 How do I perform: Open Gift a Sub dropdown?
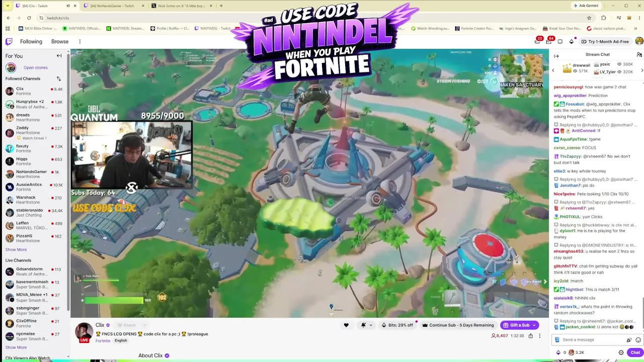tap(519, 325)
